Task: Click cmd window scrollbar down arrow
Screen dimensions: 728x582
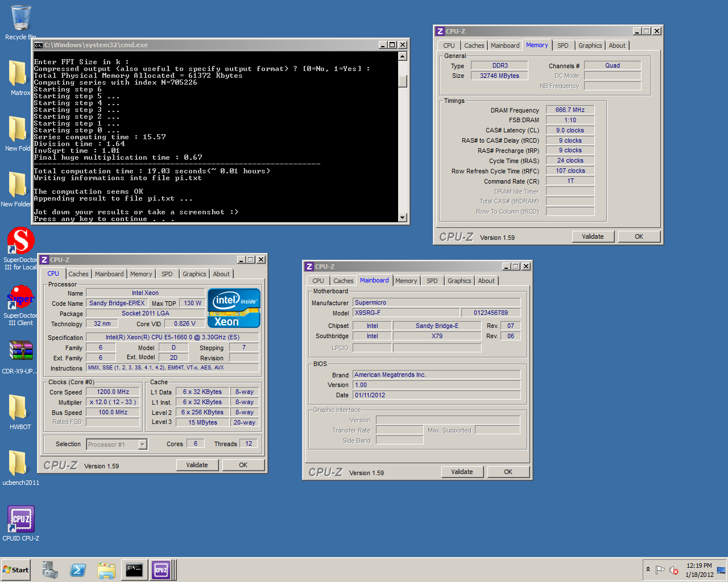Action: (403, 217)
